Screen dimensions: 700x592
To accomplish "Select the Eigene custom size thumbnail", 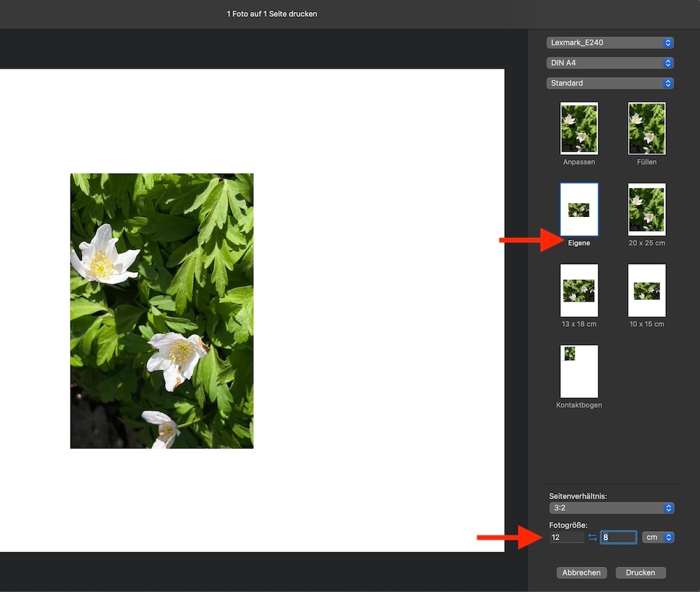I will coord(579,210).
